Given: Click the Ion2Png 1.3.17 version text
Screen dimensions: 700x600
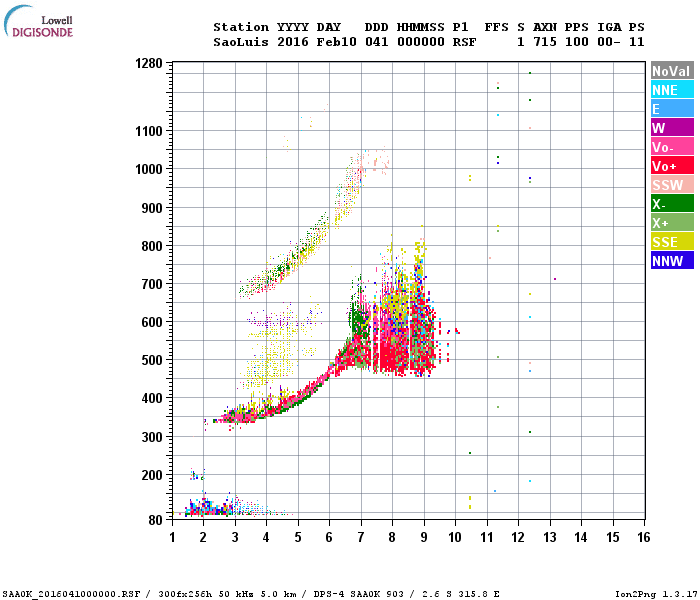Looking at the screenshot, I should [x=656, y=594].
